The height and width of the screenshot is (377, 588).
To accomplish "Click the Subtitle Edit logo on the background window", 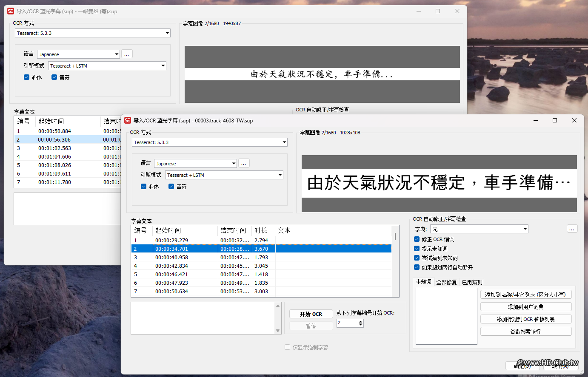I will 11,11.
